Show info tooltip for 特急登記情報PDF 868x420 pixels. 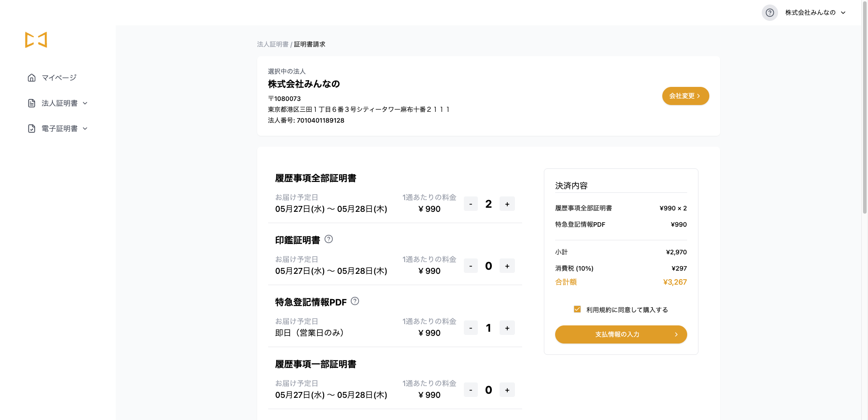coord(355,301)
